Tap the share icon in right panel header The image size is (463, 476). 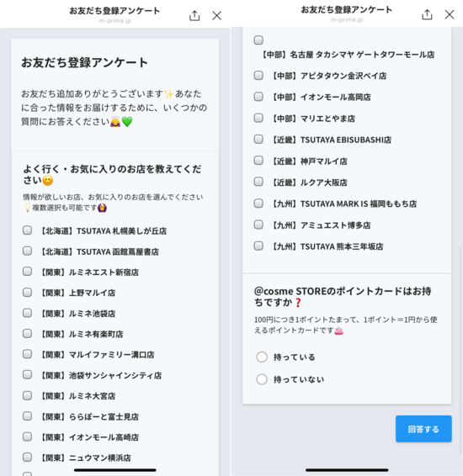point(427,14)
